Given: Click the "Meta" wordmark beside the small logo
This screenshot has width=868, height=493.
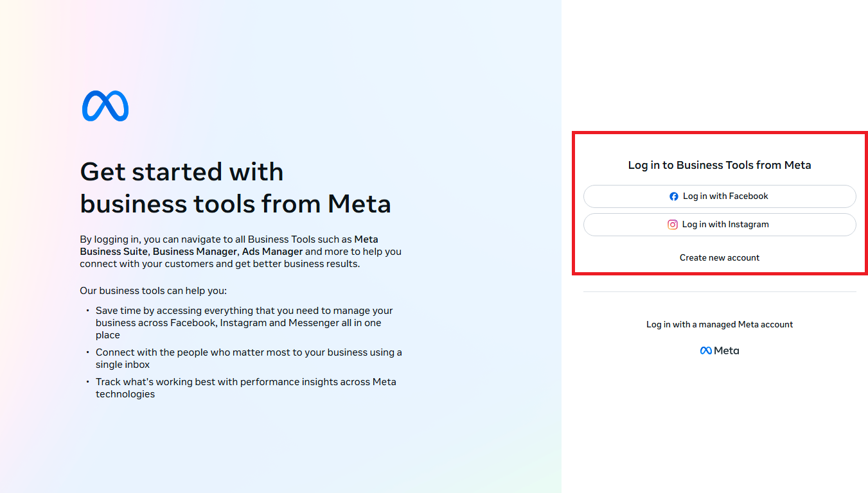Looking at the screenshot, I should click(727, 350).
